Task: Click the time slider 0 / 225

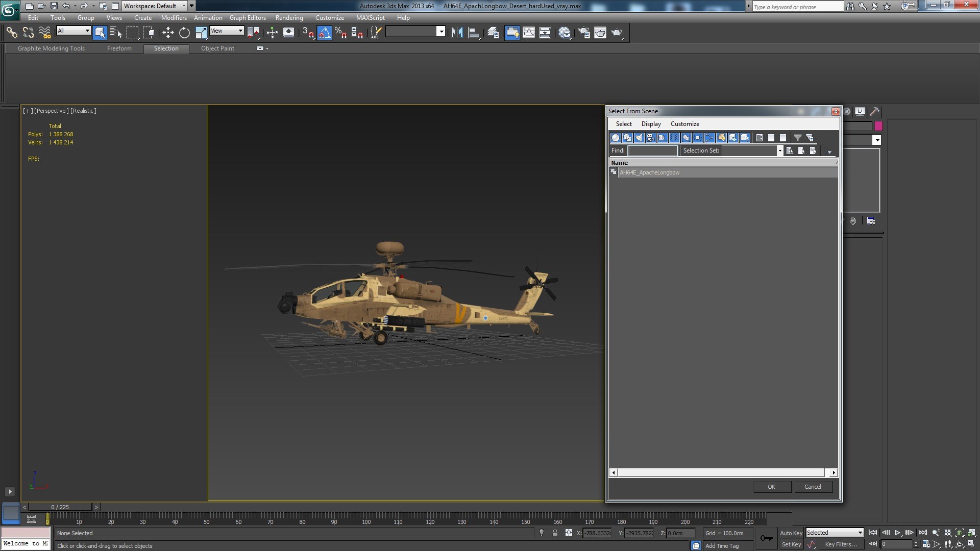Action: (x=60, y=507)
